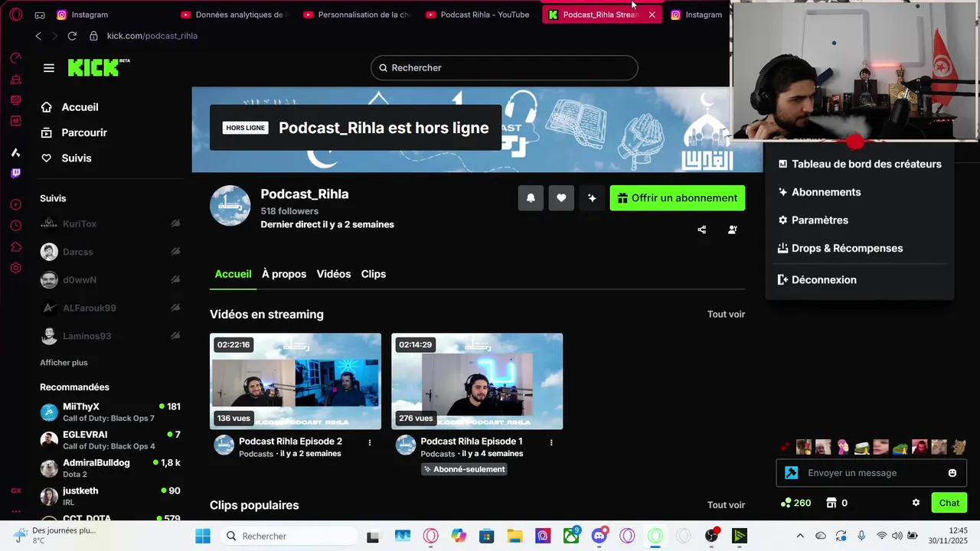980x551 pixels.
Task: Click the add-user icon next to share
Action: [x=733, y=230]
